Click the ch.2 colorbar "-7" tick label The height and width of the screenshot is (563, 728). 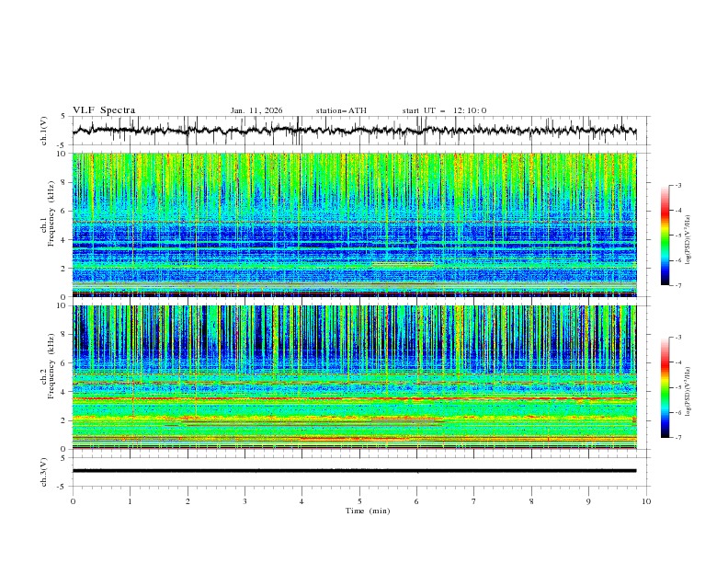tap(677, 438)
